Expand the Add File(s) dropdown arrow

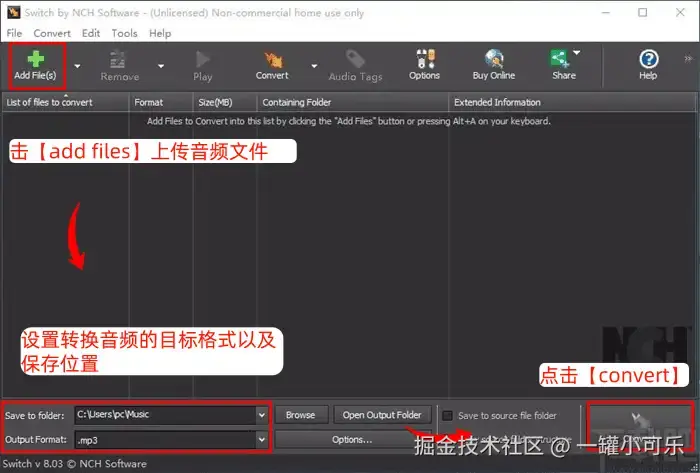coord(77,66)
